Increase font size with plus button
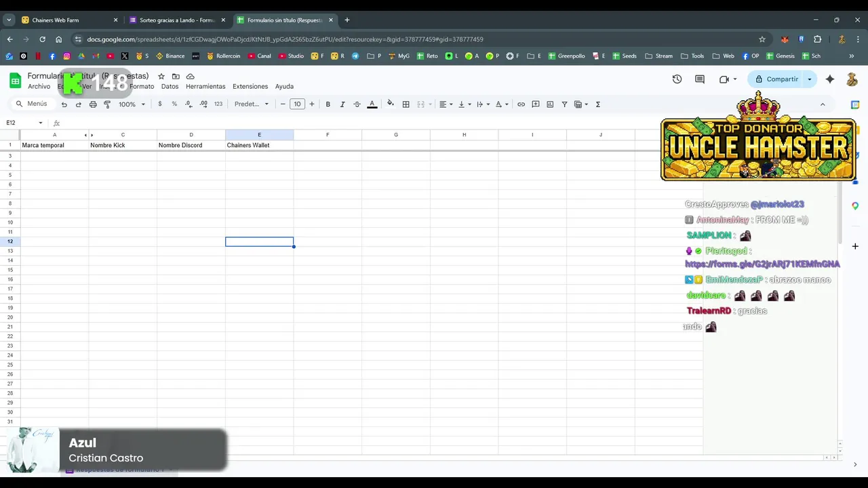This screenshot has height=488, width=868. coord(312,104)
